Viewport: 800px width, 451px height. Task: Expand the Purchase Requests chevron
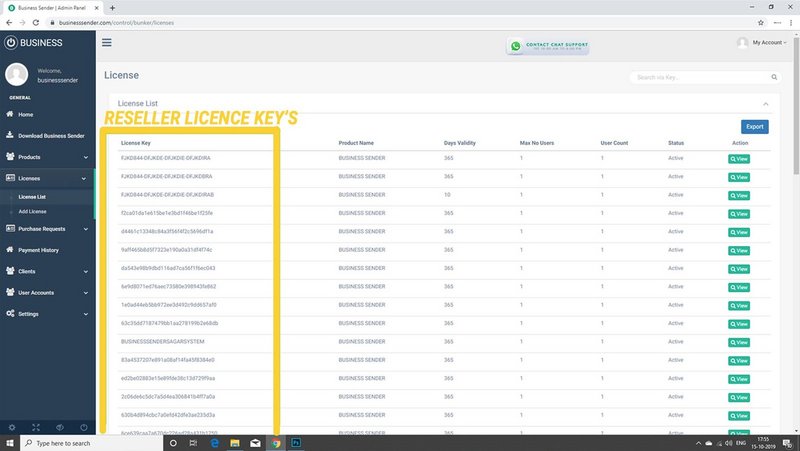coord(86,229)
